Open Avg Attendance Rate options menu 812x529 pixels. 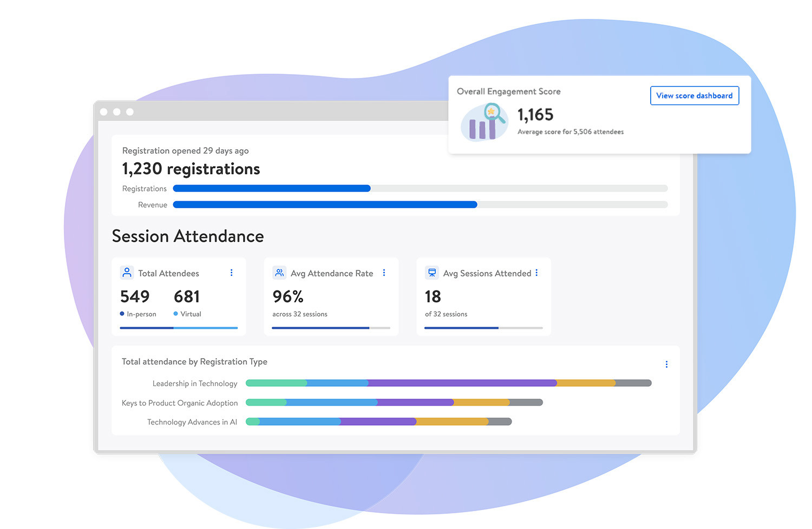coord(384,273)
